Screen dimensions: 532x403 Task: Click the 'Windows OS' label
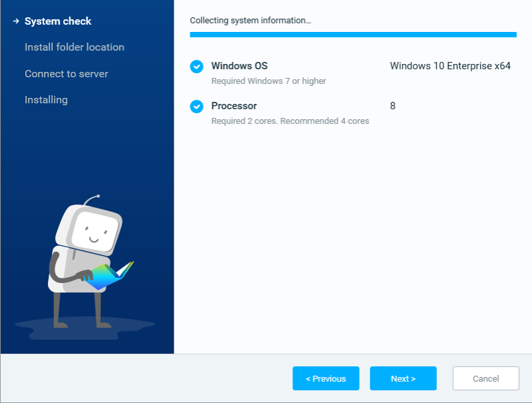[240, 66]
